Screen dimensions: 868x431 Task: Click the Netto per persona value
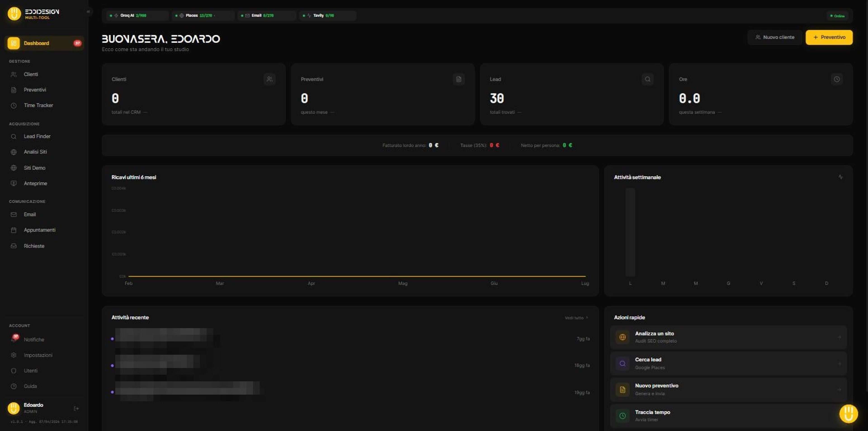[x=567, y=145]
